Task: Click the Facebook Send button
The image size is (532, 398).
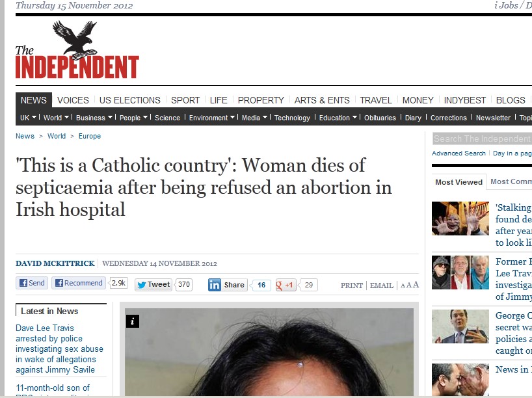Action: pyautogui.click(x=32, y=283)
